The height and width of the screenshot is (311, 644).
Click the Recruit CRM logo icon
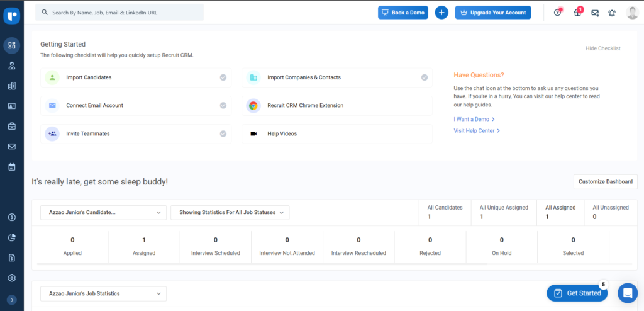coord(11,16)
